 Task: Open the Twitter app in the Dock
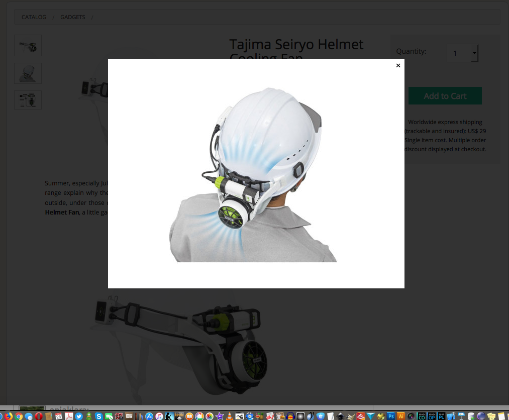79,416
